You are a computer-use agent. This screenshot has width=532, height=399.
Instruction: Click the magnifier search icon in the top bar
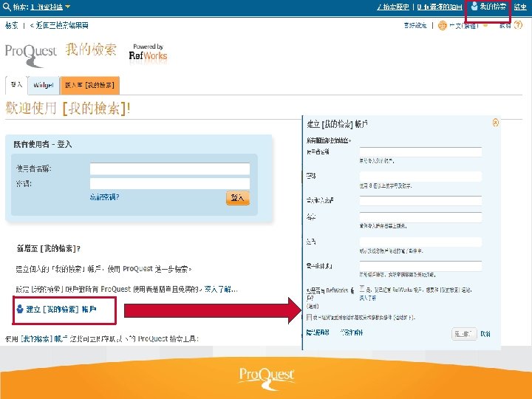(7, 7)
